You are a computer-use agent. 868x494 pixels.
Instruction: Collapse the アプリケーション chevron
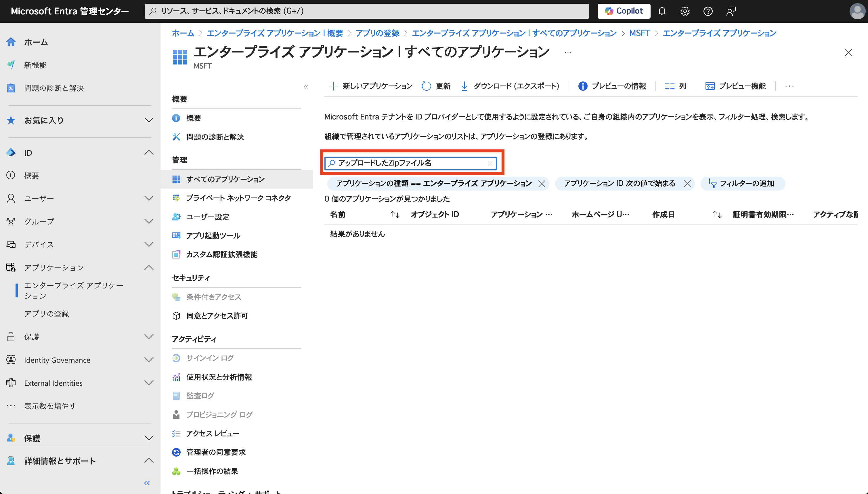tap(149, 267)
